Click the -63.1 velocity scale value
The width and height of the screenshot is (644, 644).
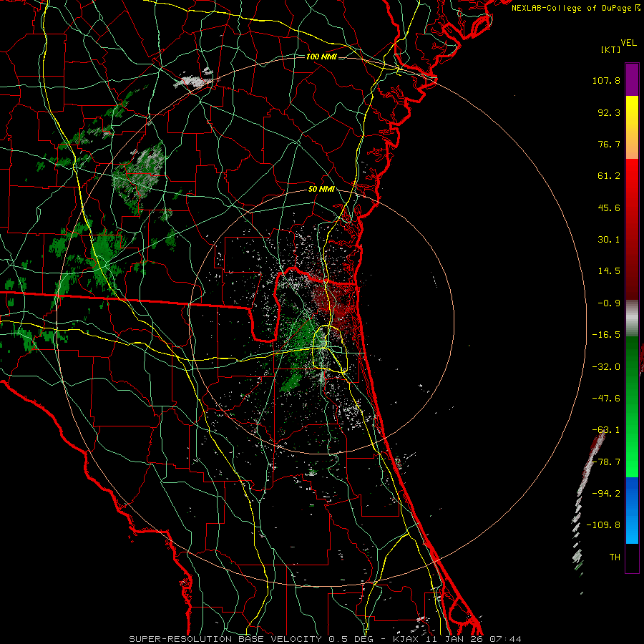[x=606, y=430]
